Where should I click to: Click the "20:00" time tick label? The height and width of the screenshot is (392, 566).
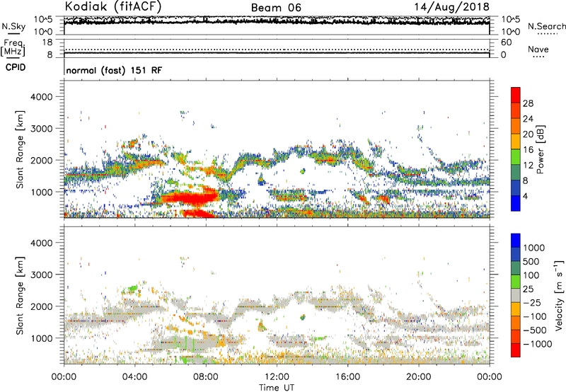click(x=418, y=377)
